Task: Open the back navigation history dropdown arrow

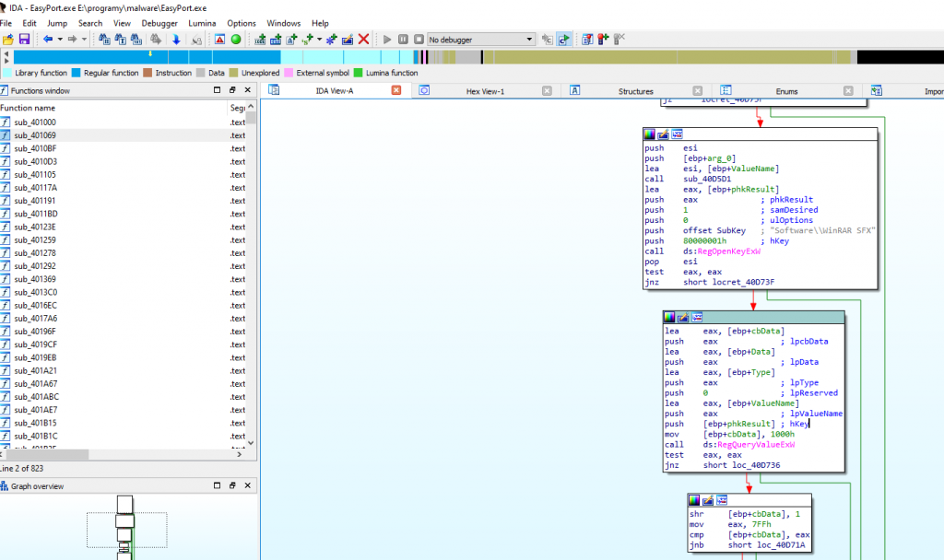Action: tap(60, 40)
